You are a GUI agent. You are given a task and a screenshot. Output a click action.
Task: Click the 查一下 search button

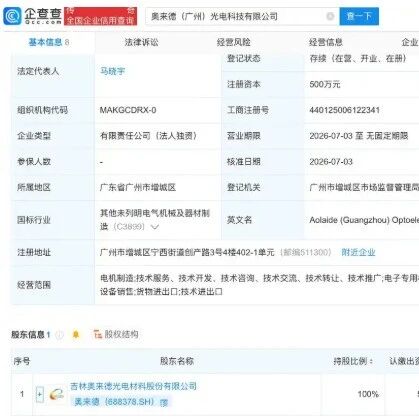tap(359, 16)
